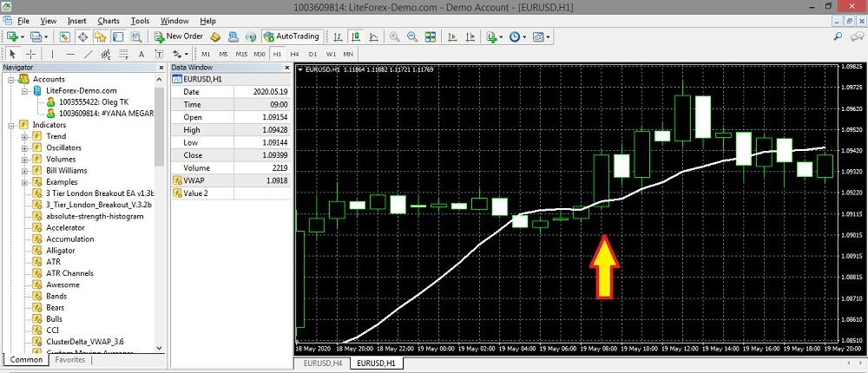Screen dimensions: 868x373
Task: Toggle Auto Scroll chart icon
Action: pyautogui.click(x=452, y=37)
